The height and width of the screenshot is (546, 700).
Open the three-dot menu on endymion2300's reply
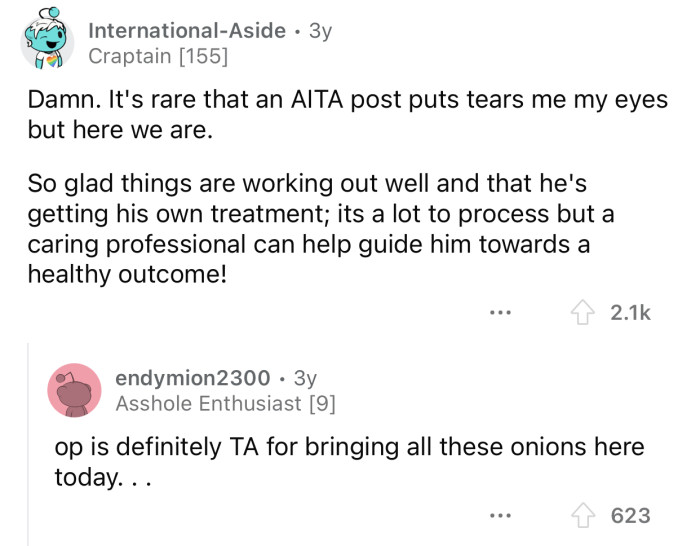point(501,516)
